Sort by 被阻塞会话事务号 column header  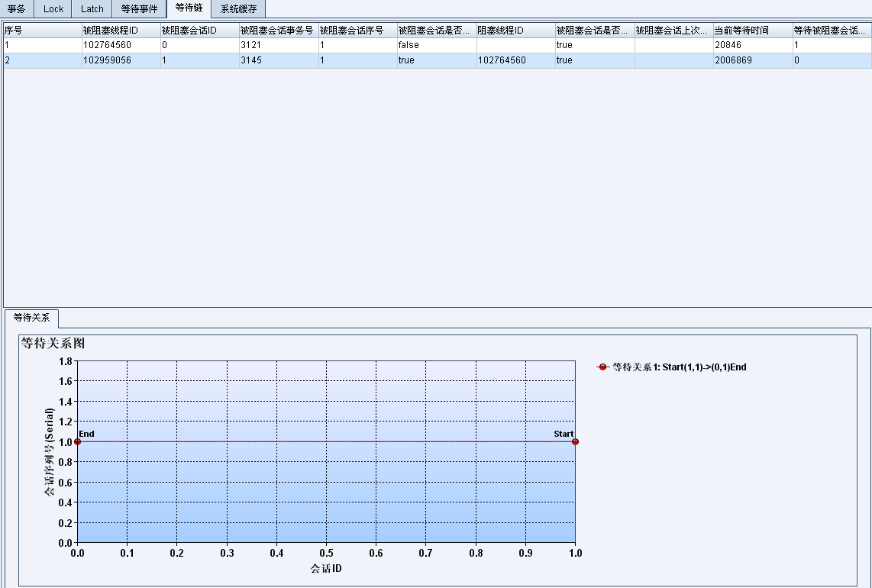coord(278,31)
